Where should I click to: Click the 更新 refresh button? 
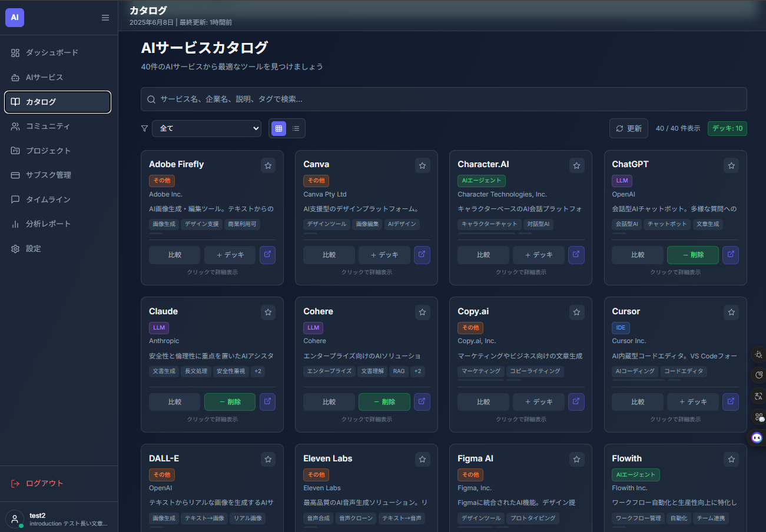629,128
